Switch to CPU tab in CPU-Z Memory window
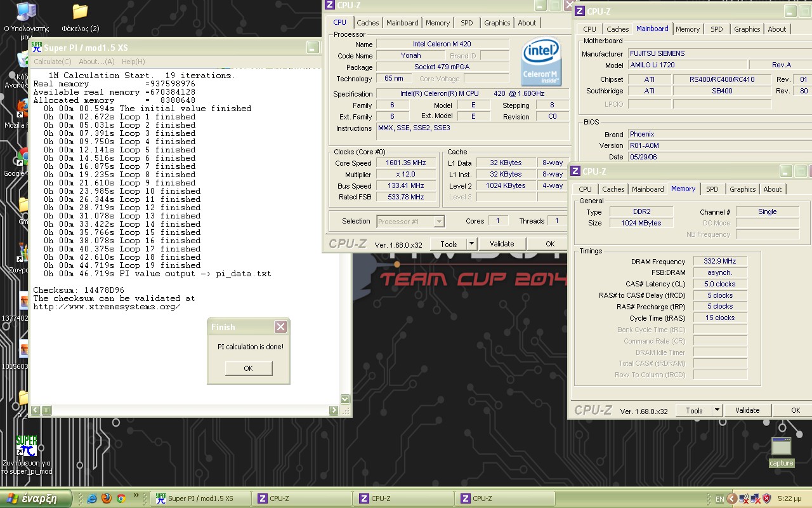 586,189
